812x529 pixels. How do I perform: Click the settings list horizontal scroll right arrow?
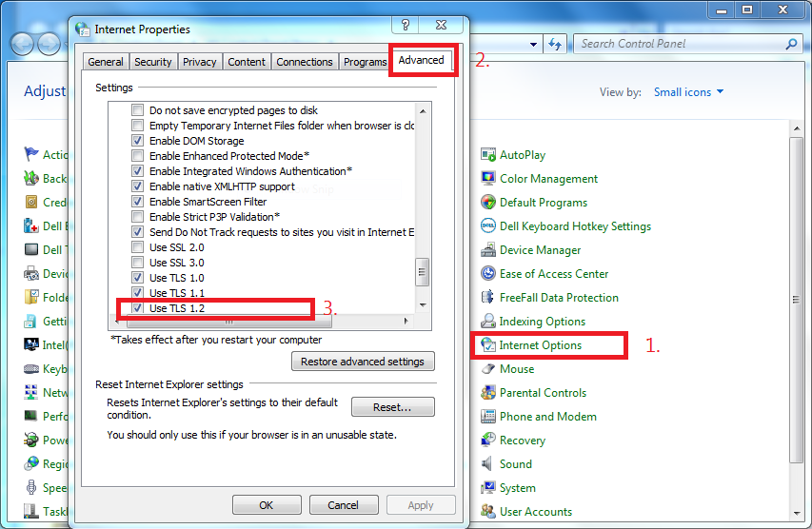pyautogui.click(x=406, y=322)
